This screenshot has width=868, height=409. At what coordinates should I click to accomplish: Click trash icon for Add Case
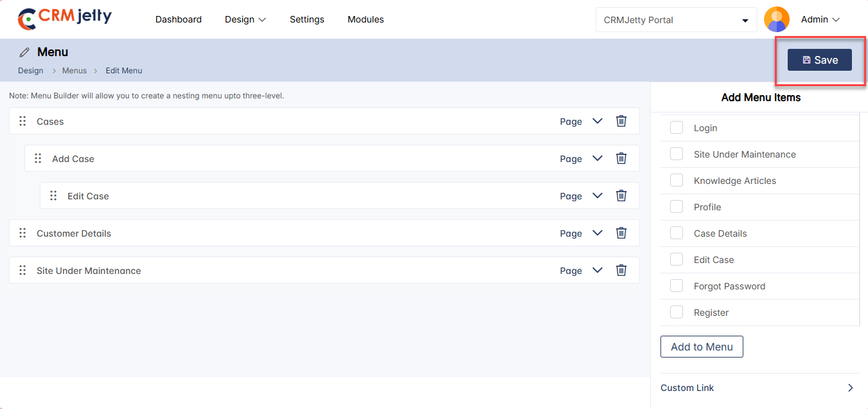point(621,158)
